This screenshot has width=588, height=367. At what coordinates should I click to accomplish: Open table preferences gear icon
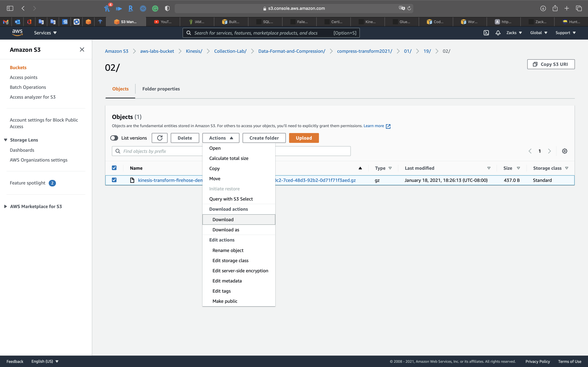(564, 151)
